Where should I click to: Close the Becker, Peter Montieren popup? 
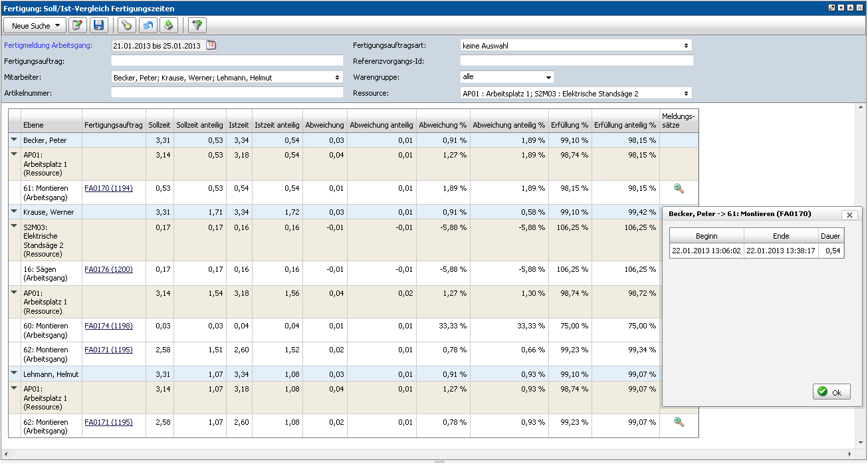tap(849, 215)
